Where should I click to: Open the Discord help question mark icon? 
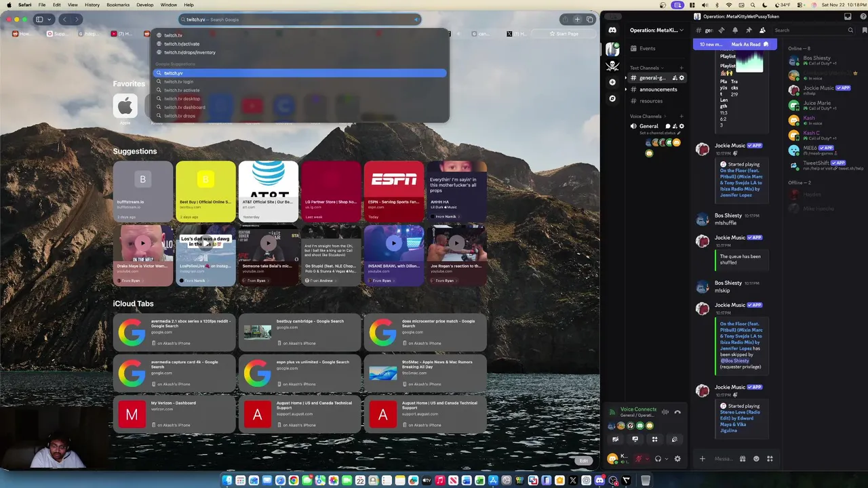[x=863, y=16]
